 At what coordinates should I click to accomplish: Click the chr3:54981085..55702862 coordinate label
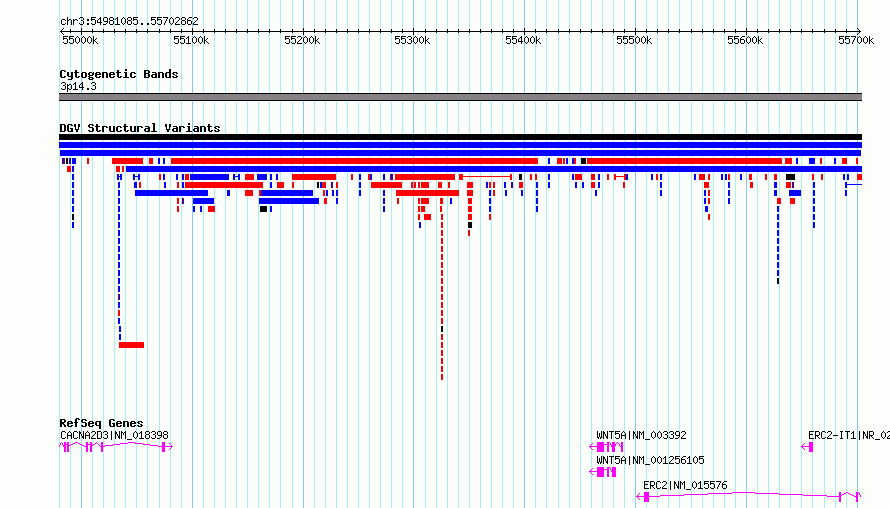point(129,21)
